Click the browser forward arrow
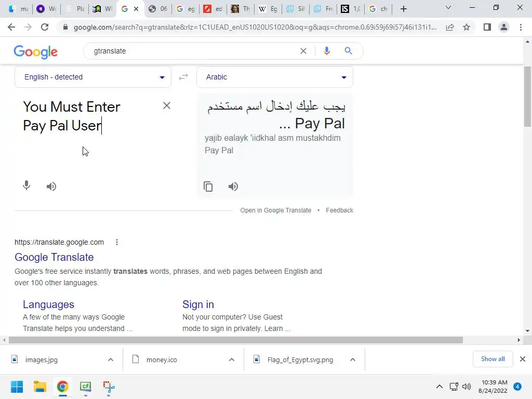 pyautogui.click(x=28, y=27)
